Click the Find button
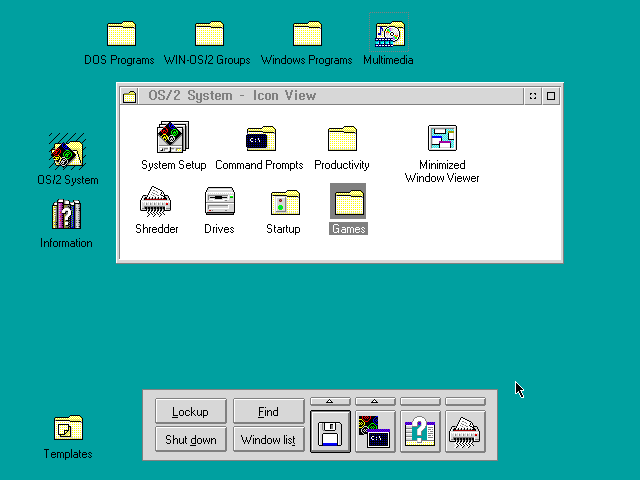 coord(269,411)
